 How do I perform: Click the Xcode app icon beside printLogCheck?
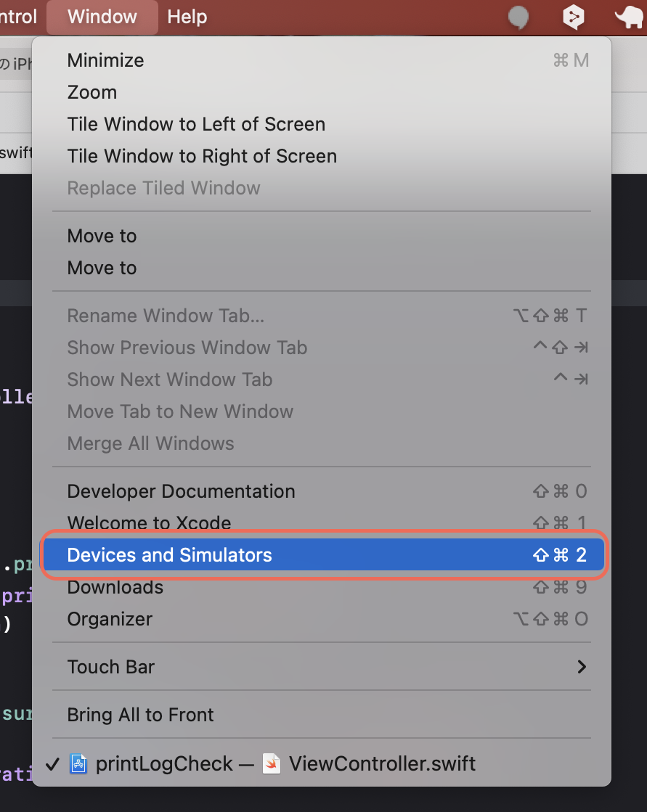coord(80,763)
